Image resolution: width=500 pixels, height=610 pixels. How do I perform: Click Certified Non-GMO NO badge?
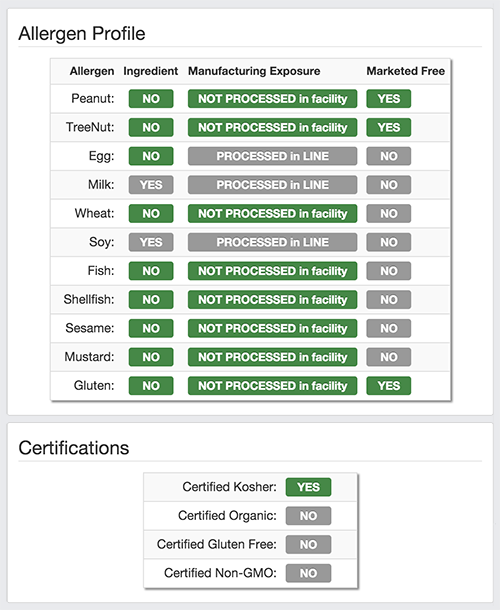coord(308,573)
